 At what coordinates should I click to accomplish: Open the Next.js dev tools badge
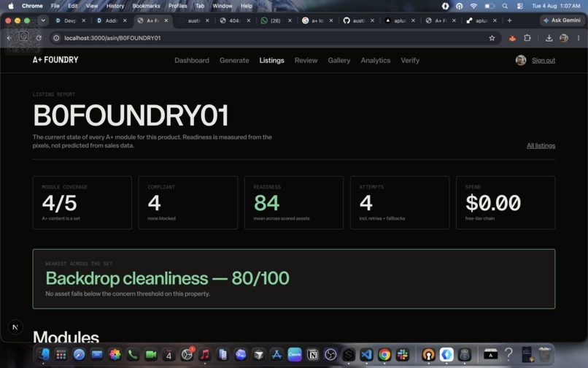coord(15,327)
